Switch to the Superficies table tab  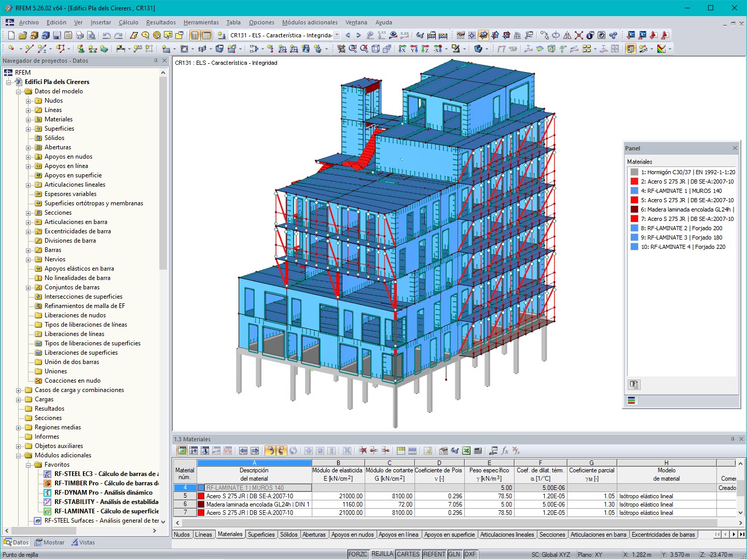tap(261, 535)
